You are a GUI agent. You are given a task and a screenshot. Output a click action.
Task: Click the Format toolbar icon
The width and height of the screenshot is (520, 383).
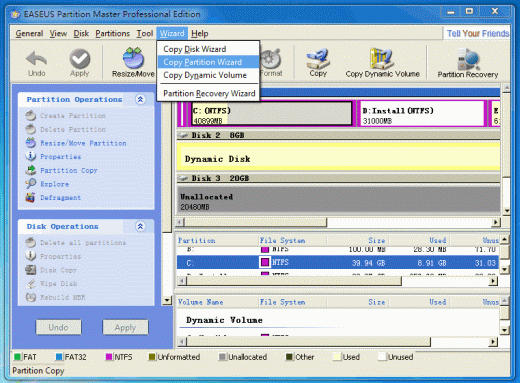[x=271, y=59]
